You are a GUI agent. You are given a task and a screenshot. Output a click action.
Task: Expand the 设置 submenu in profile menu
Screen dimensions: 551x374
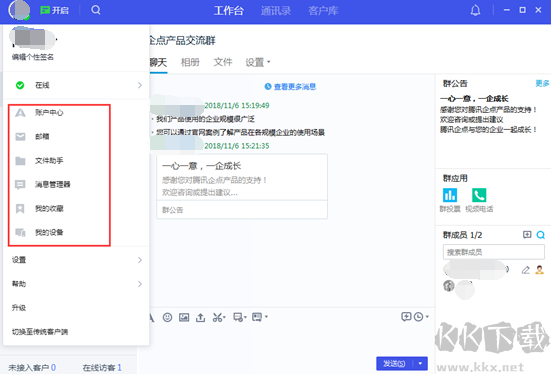click(x=76, y=260)
